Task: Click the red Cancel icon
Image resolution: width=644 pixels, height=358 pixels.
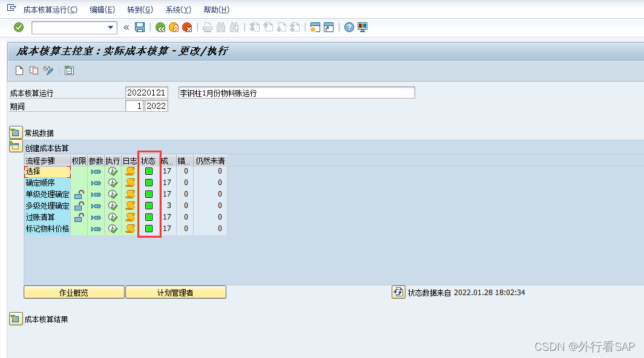Action: point(187,27)
